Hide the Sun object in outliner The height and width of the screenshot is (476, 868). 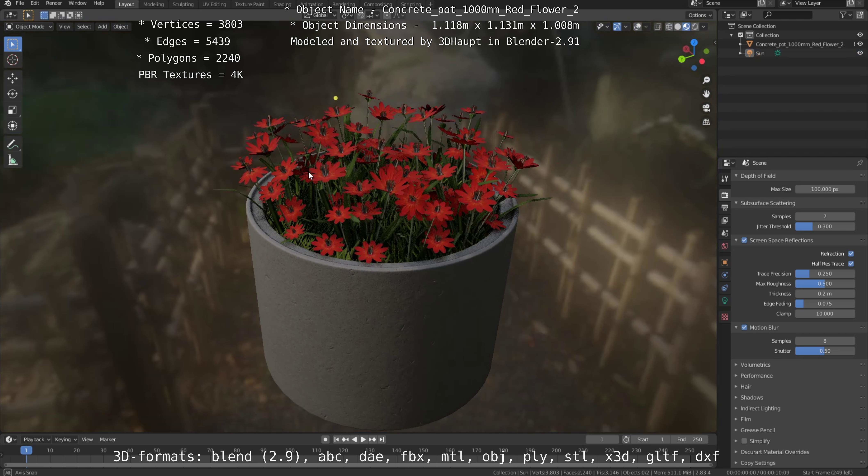pos(860,53)
